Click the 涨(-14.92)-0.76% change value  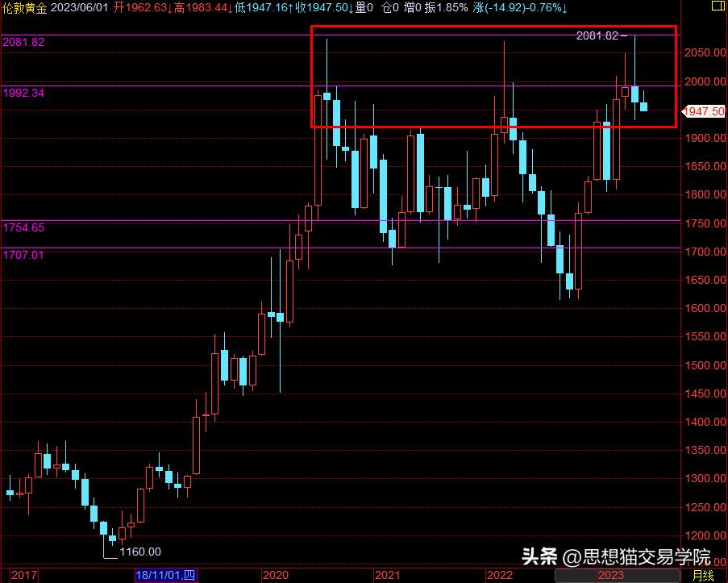pyautogui.click(x=520, y=8)
